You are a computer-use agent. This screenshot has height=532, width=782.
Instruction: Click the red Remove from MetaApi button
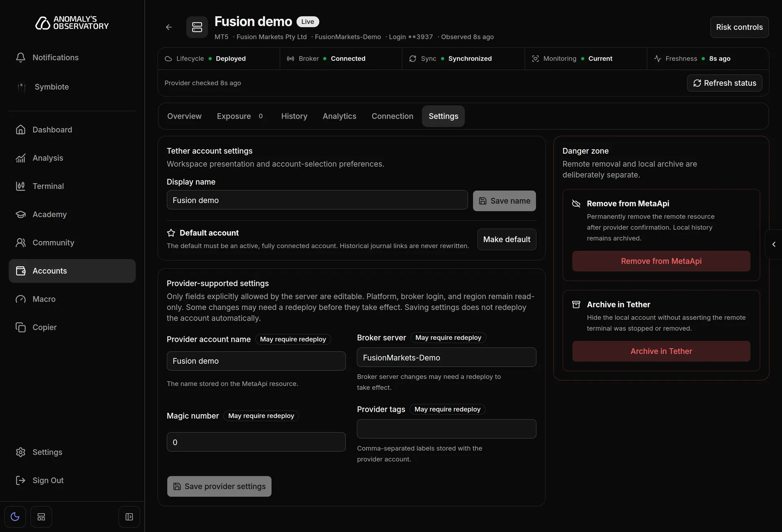(x=661, y=261)
